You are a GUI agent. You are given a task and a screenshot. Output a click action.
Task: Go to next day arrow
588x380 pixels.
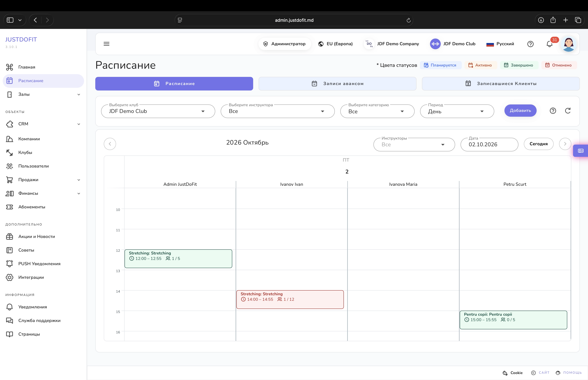point(565,144)
